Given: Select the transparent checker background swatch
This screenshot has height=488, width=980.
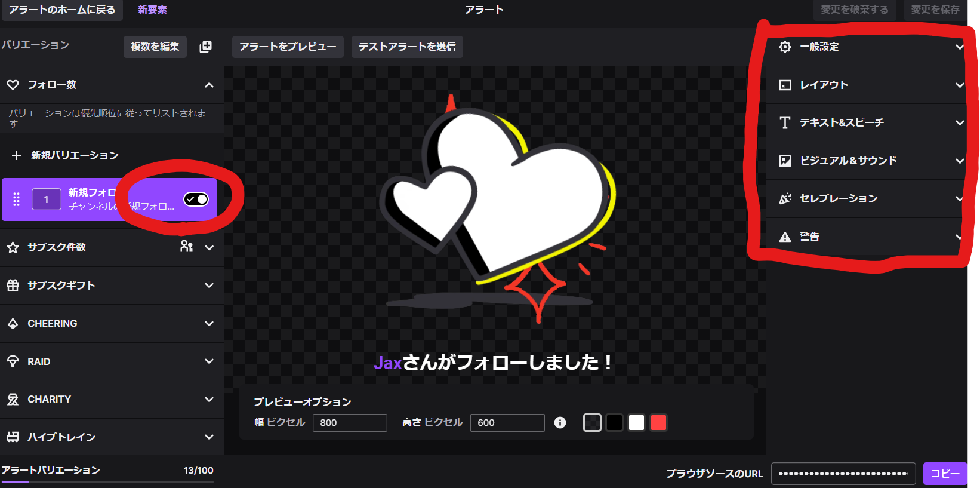Looking at the screenshot, I should 592,422.
